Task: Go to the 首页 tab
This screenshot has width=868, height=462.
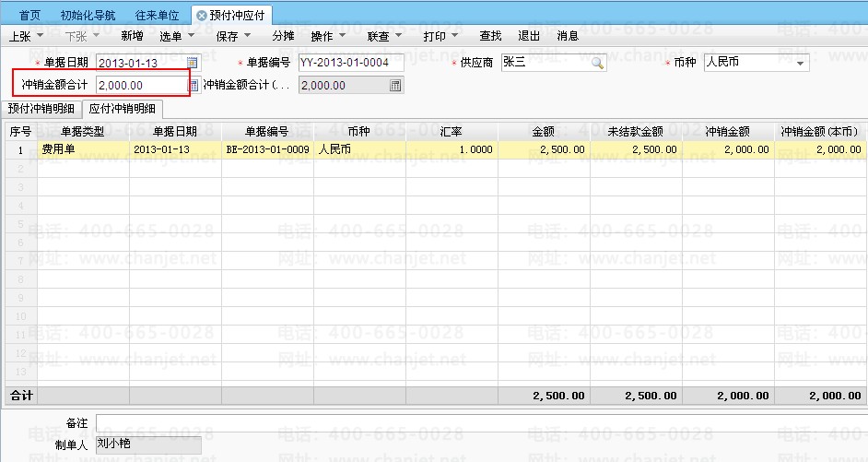Action: click(x=29, y=16)
